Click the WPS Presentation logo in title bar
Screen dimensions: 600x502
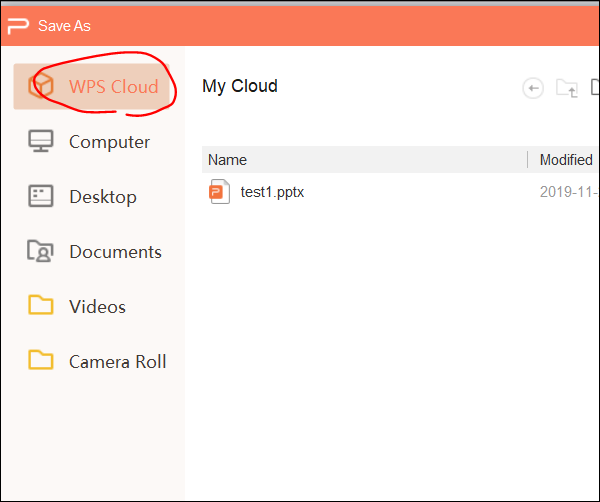(18, 26)
